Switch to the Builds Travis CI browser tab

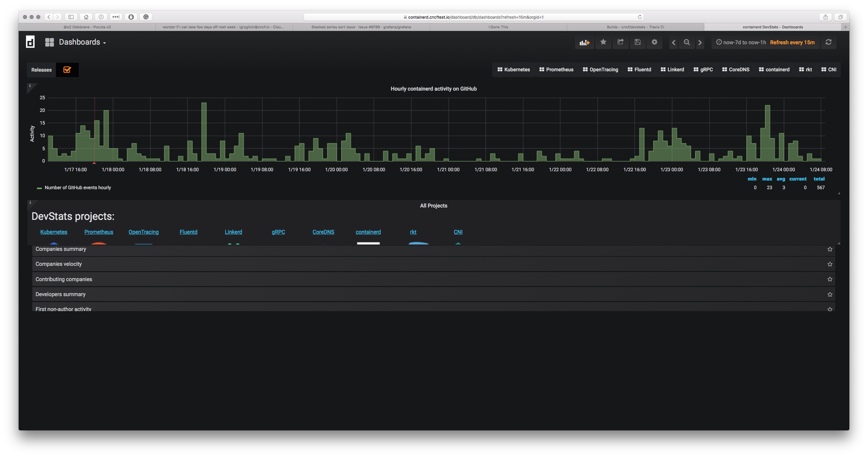636,27
